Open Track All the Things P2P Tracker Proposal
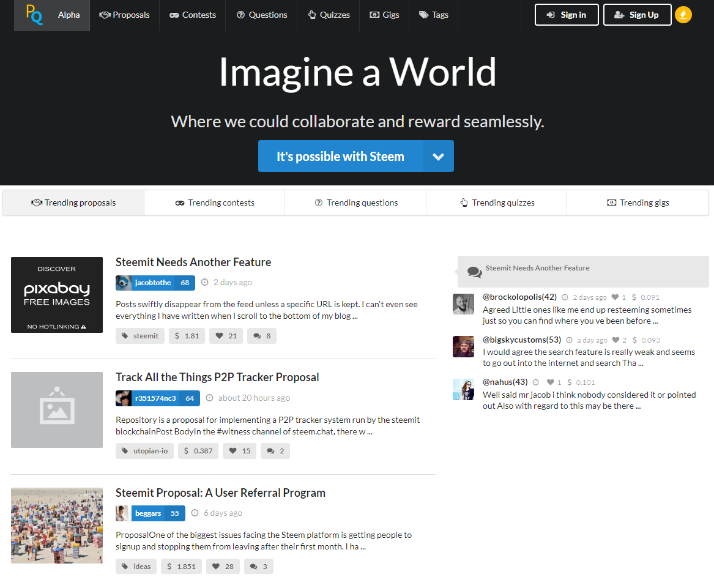 [217, 378]
